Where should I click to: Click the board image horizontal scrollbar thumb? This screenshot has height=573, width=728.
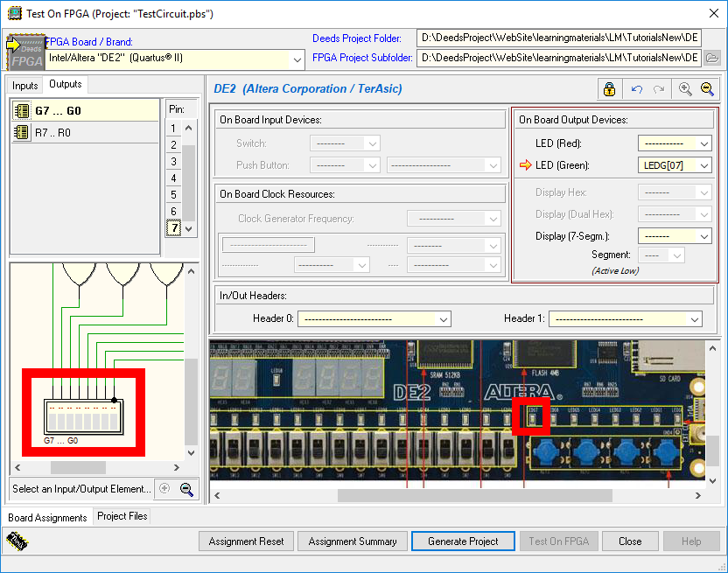click(474, 496)
